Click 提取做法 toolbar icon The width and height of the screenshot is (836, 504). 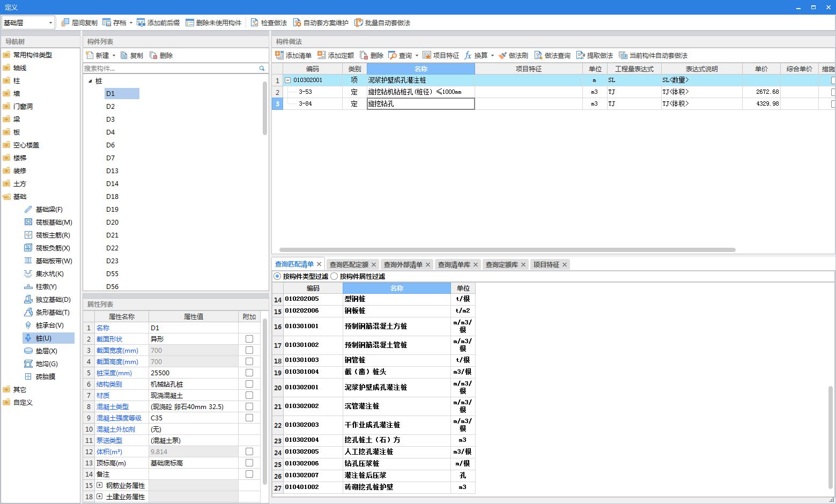581,55
